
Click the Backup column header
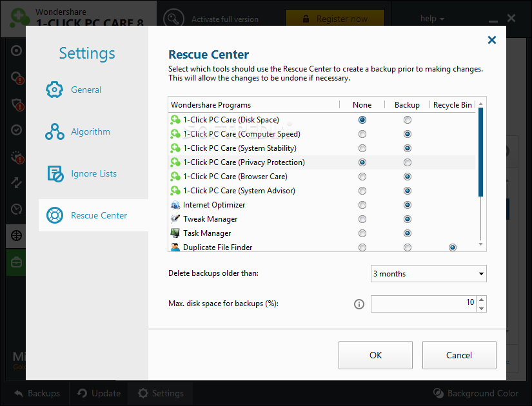[407, 105]
